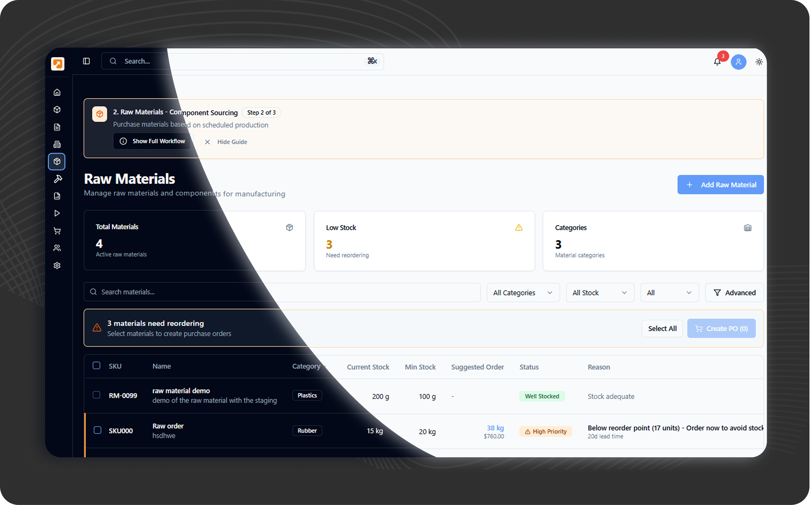Image resolution: width=812 pixels, height=505 pixels.
Task: Check the RM-0099 raw material demo checkbox
Action: click(x=97, y=395)
